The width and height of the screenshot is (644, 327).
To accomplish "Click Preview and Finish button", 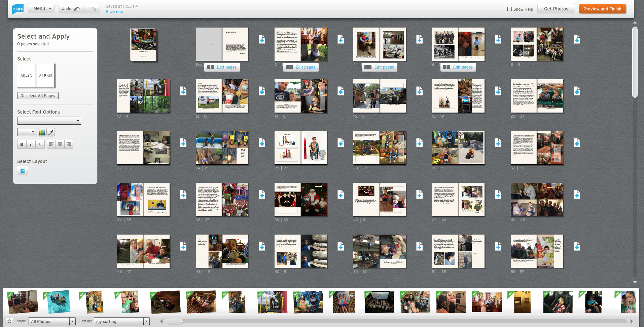I will click(602, 9).
